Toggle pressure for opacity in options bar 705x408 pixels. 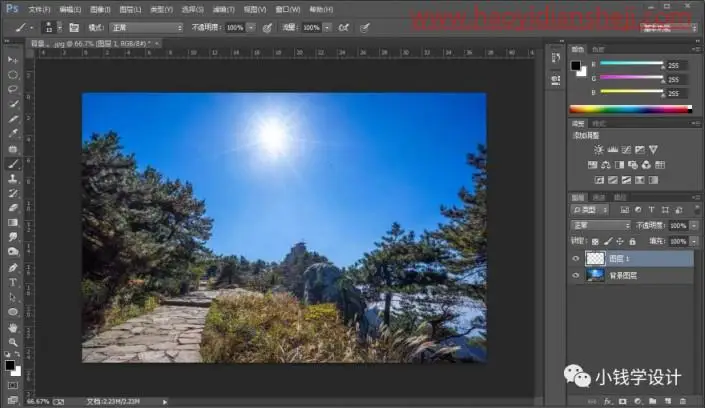click(268, 28)
